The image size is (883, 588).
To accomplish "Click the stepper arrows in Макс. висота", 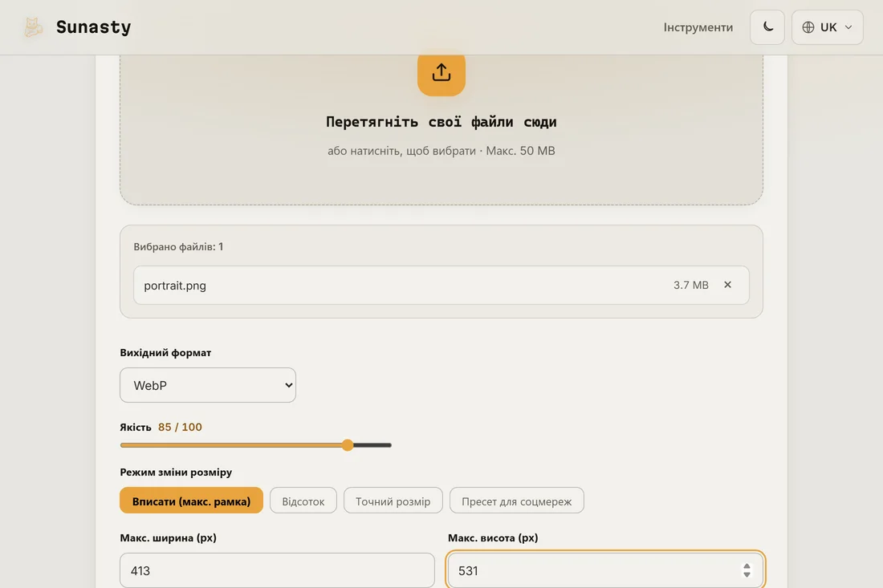I will point(747,570).
